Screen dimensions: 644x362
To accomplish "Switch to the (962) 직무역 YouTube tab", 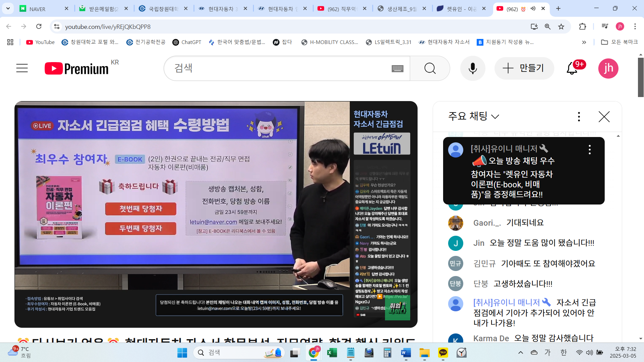I will point(342,9).
